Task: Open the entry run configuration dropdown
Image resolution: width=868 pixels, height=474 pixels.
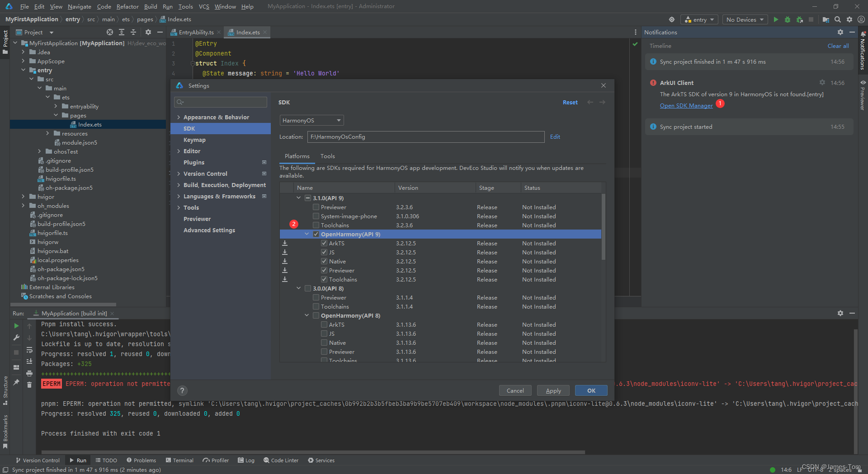Action: (x=699, y=19)
